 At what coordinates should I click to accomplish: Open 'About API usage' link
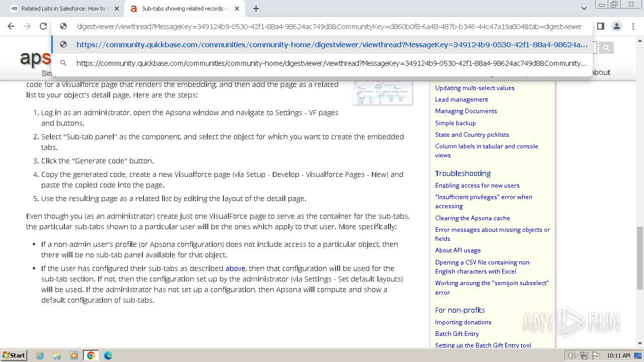click(458, 250)
